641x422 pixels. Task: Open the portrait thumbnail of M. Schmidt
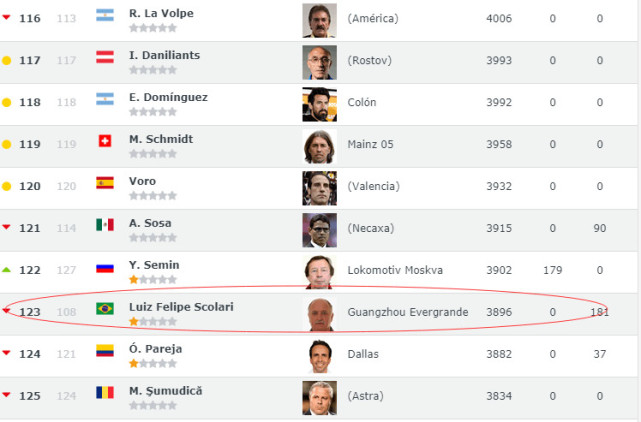(x=320, y=146)
